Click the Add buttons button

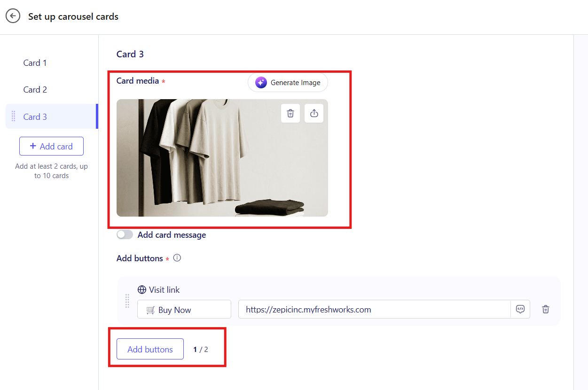pos(150,349)
